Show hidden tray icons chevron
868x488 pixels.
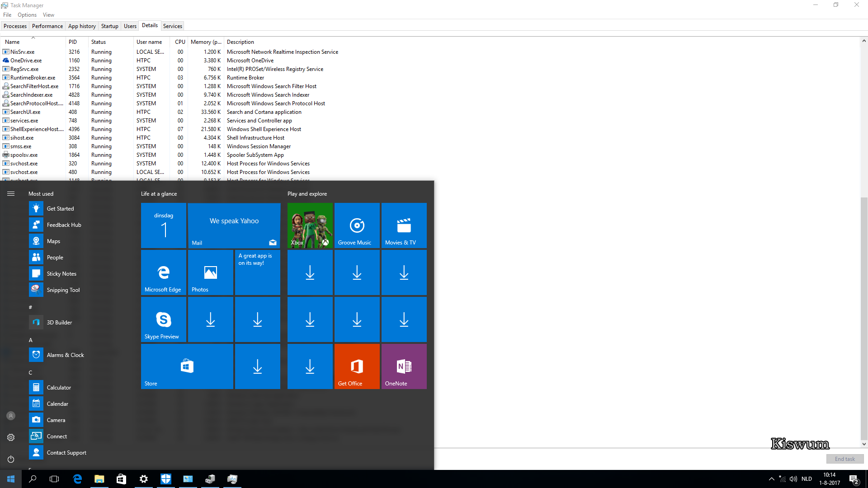[772, 479]
